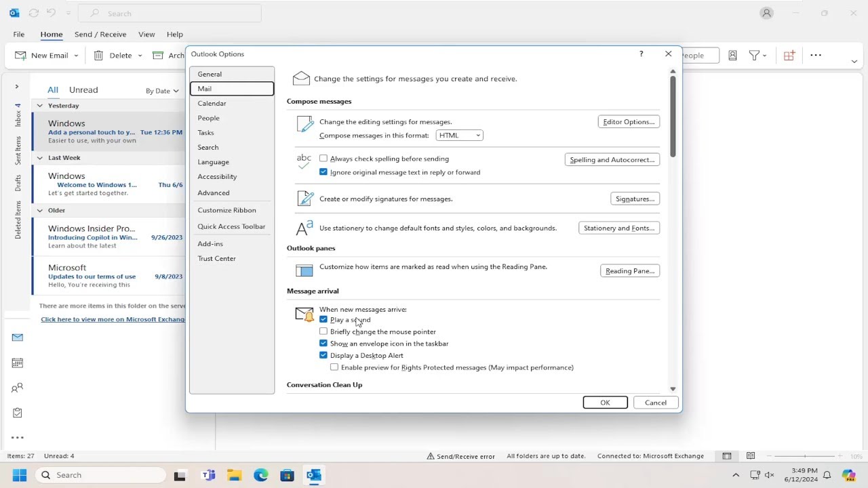The height and width of the screenshot is (488, 868).
Task: Open the compose format HTML dropdown
Action: tap(460, 136)
